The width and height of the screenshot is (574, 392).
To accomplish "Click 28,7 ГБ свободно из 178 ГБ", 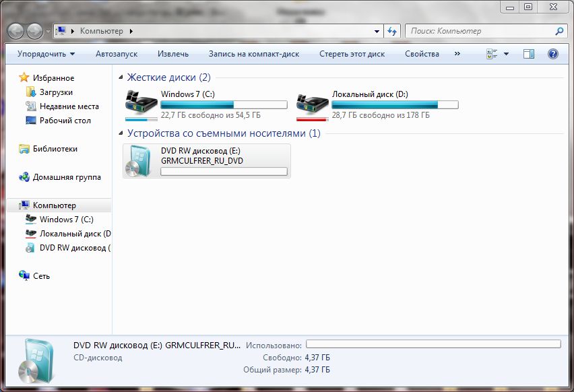I will coord(381,115).
